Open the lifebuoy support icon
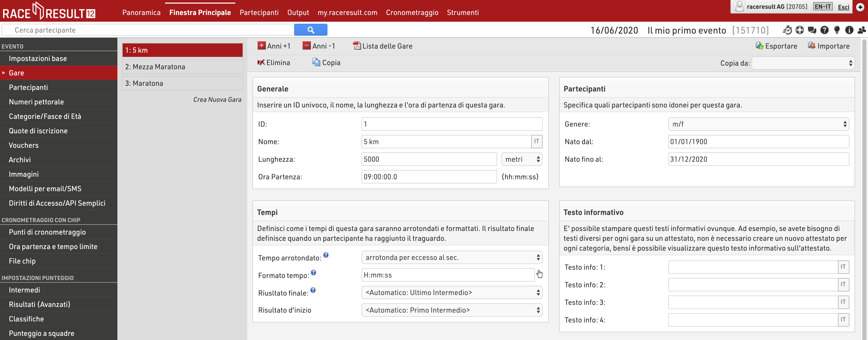The width and height of the screenshot is (868, 340). pos(800,30)
